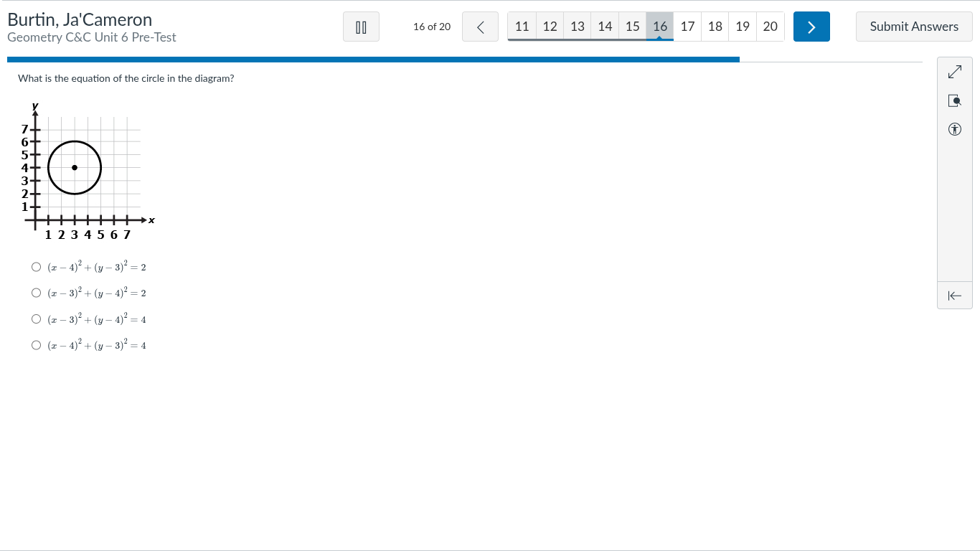Open the accessibility options icon
Screen dimensions: 980x551
954,129
